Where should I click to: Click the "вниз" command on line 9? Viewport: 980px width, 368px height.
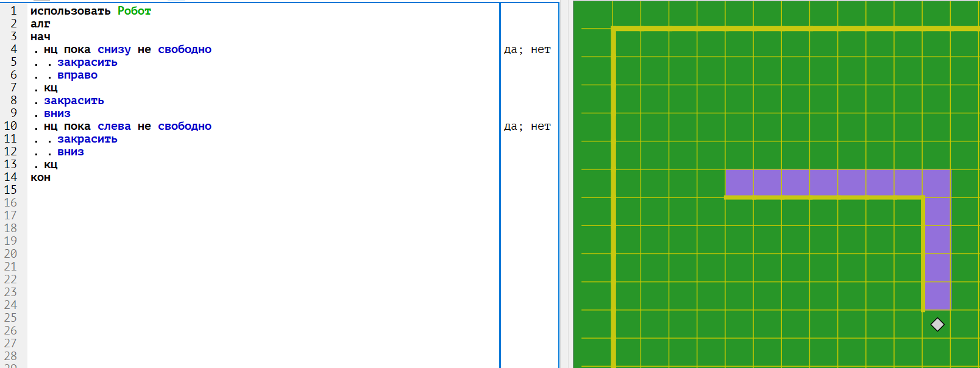tap(57, 113)
